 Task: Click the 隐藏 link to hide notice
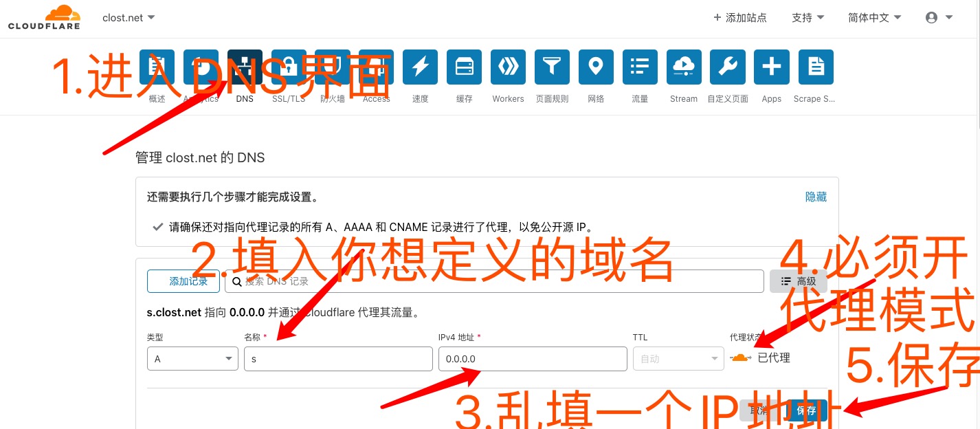click(816, 197)
